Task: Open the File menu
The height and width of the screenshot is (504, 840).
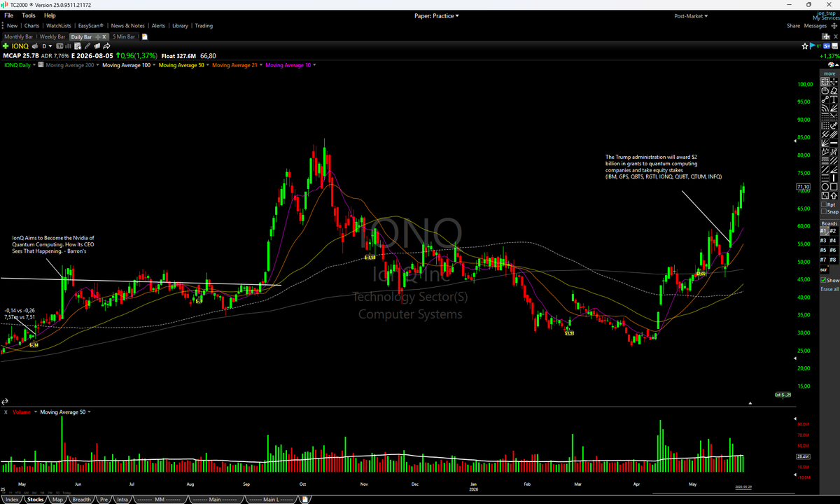Action: (x=9, y=15)
